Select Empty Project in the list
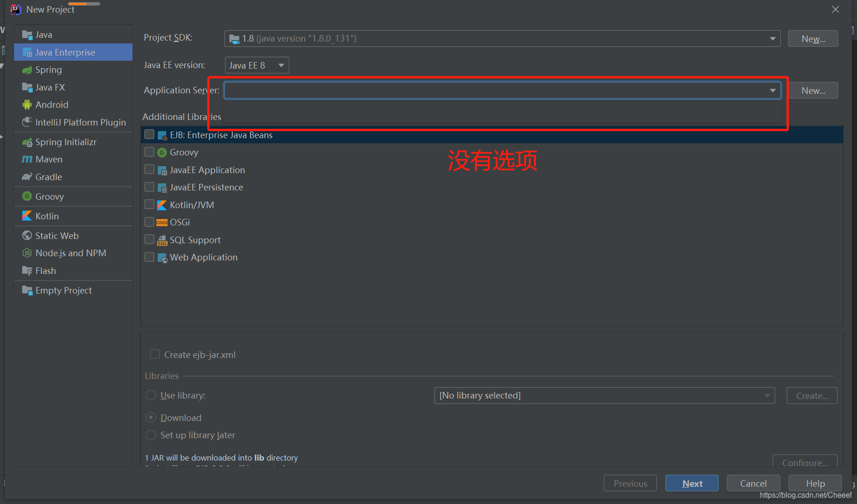 coord(73,290)
